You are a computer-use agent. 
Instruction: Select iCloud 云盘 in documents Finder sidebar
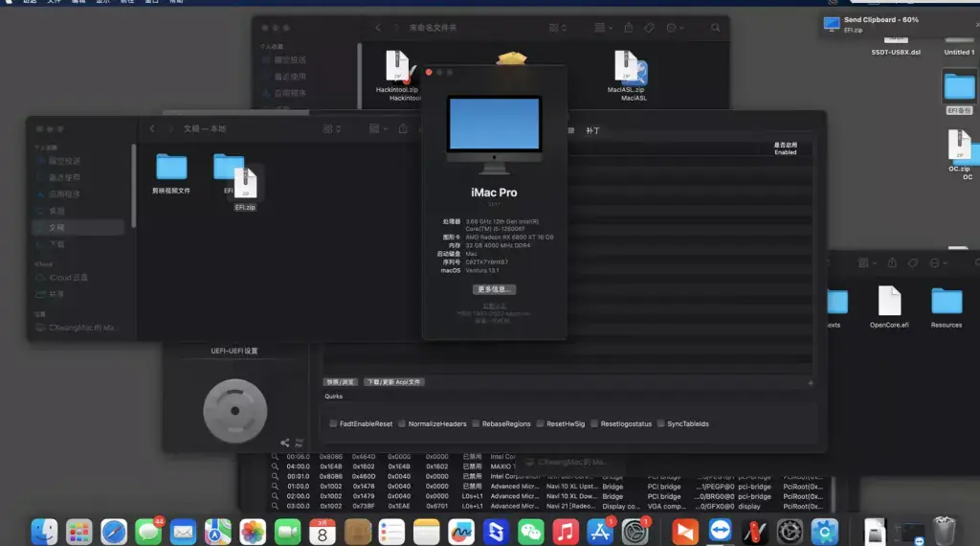(x=69, y=278)
